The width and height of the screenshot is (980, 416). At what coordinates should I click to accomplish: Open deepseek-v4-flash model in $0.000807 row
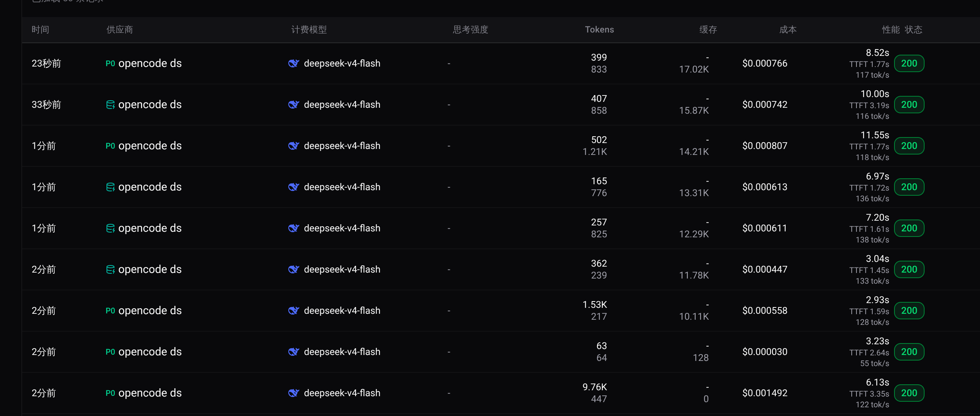[x=342, y=146]
